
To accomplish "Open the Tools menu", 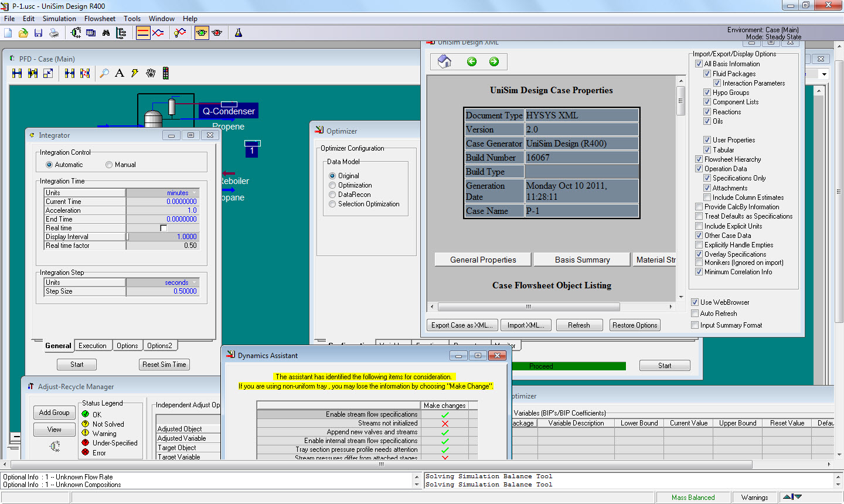I will pyautogui.click(x=132, y=19).
